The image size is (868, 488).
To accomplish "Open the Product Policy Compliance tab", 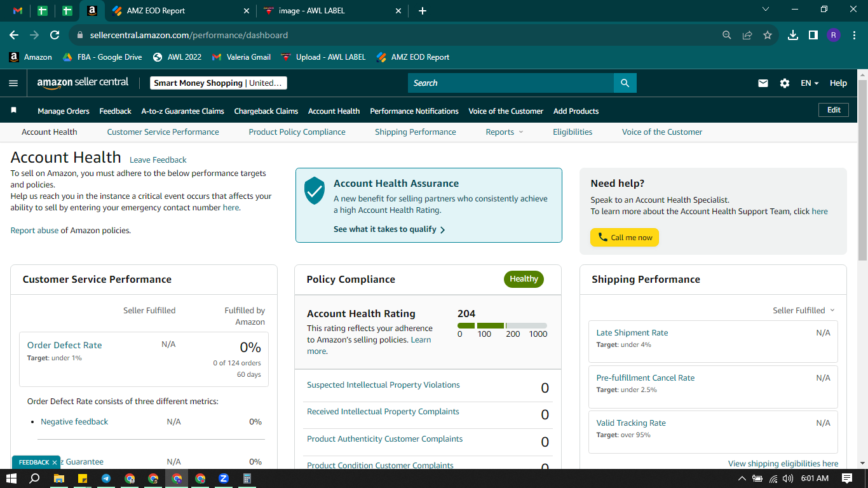I will pyautogui.click(x=297, y=132).
